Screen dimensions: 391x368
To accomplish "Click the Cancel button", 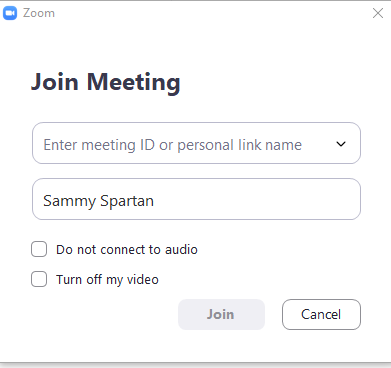I will [321, 314].
